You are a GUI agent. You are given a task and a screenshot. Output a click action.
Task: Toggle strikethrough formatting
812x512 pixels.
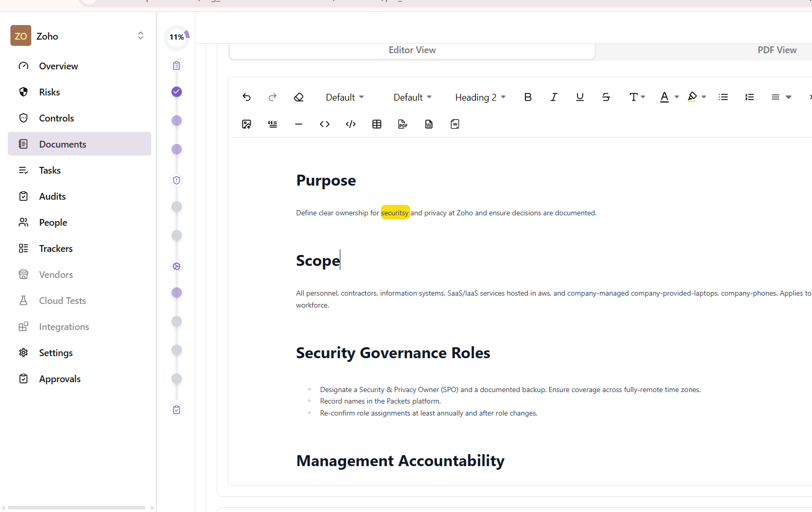(x=606, y=97)
